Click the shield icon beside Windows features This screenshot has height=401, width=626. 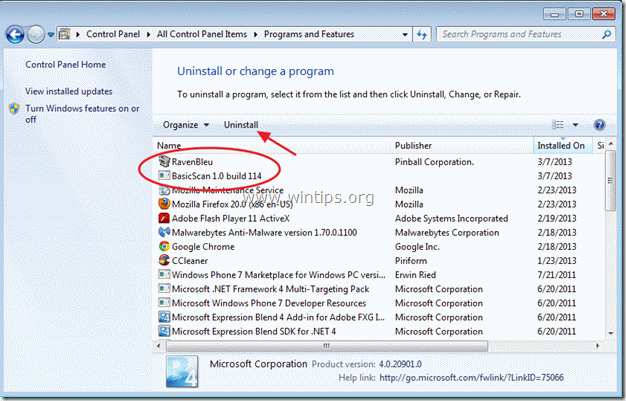point(15,108)
